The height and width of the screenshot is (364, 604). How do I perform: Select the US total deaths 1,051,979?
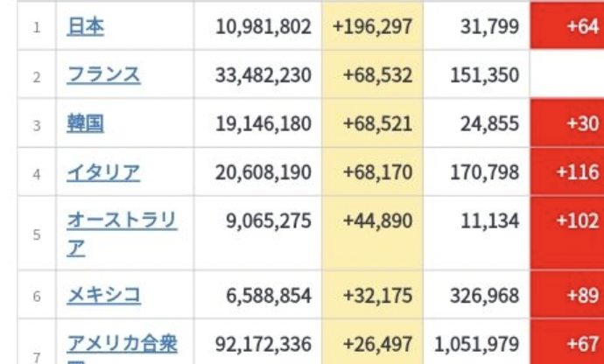coord(476,345)
